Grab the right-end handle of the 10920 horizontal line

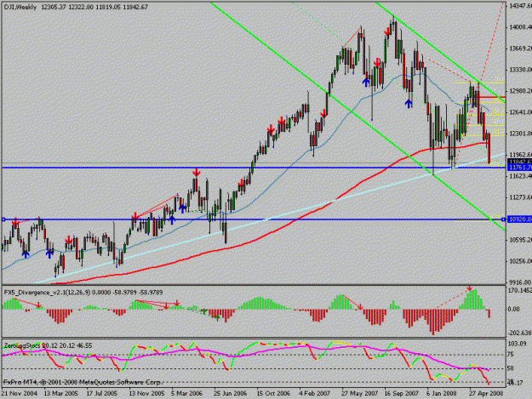(x=504, y=219)
